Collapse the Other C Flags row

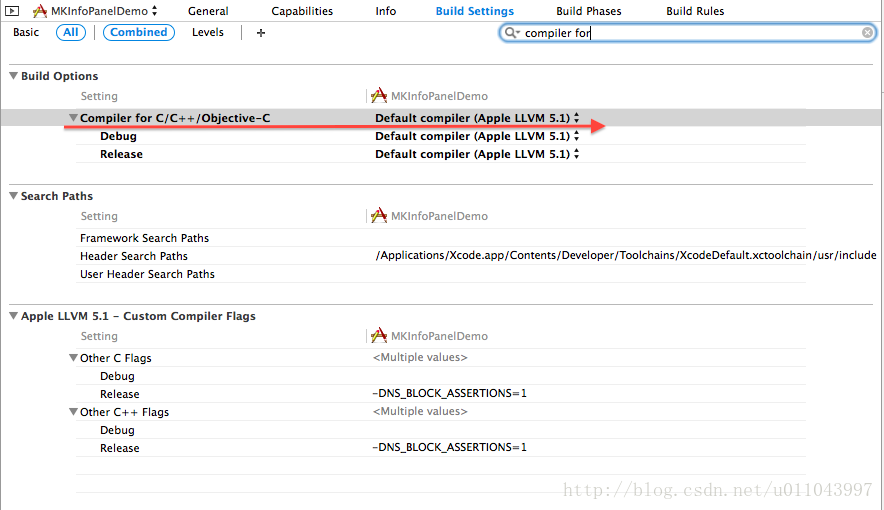[73, 358]
